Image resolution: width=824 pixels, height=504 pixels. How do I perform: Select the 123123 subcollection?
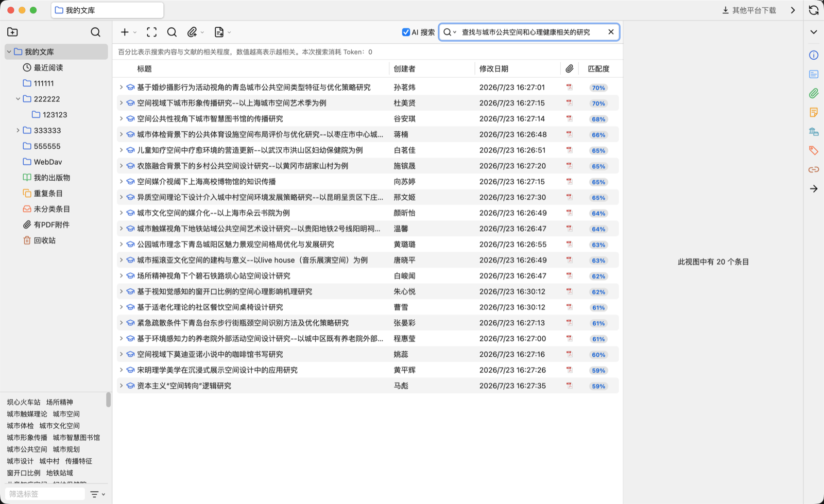[55, 115]
